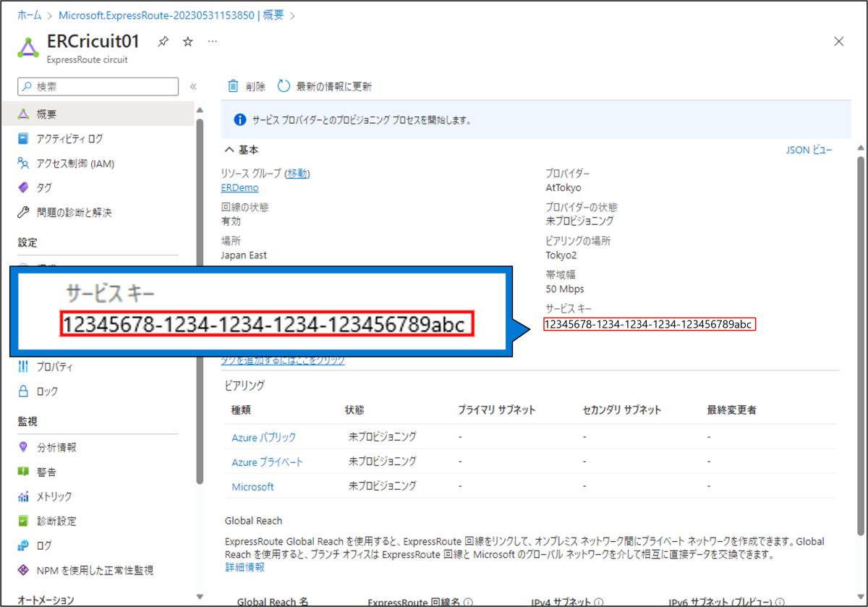The image size is (868, 607).
Task: Open 詳細情報 link under Global Reach
Action: coord(244,568)
